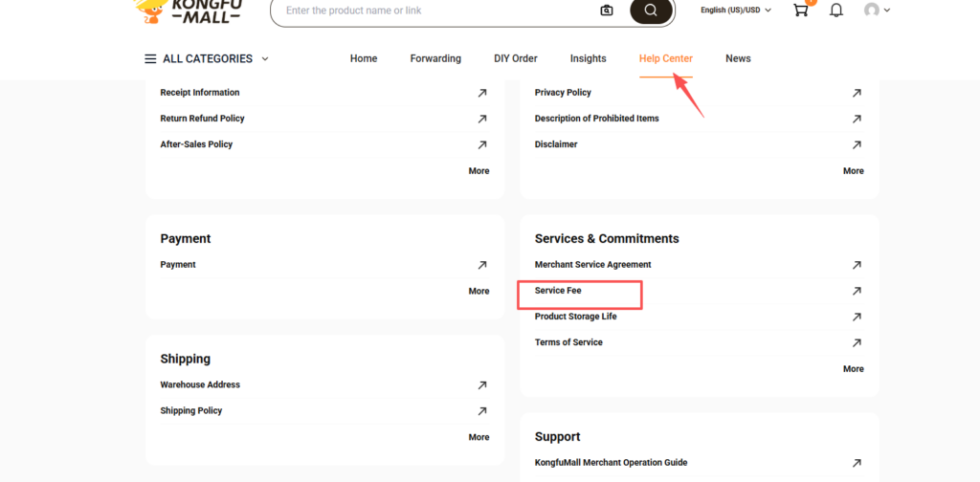This screenshot has width=980, height=482.
Task: Click arrow icon beside Warehouse Address
Action: (x=482, y=385)
